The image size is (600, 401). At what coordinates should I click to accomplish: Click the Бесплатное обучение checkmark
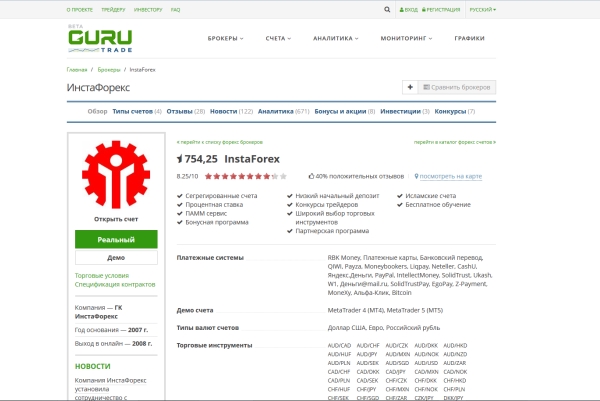(x=399, y=204)
